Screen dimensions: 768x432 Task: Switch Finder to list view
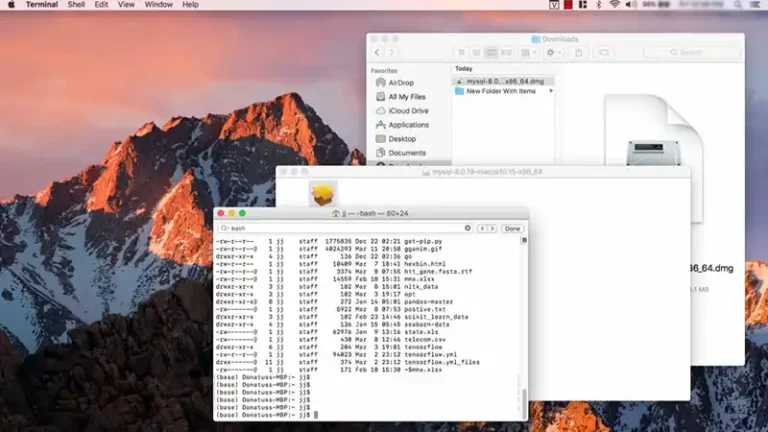tap(476, 52)
